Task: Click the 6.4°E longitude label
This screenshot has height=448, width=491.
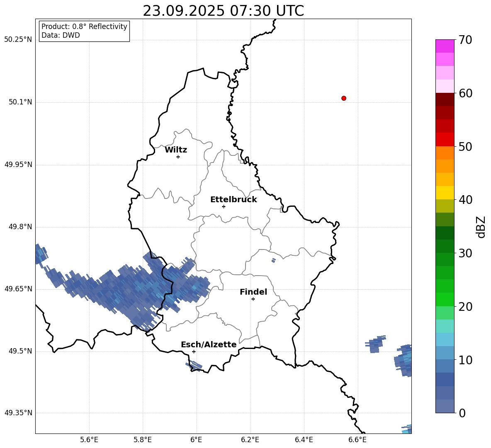Action: coord(304,440)
